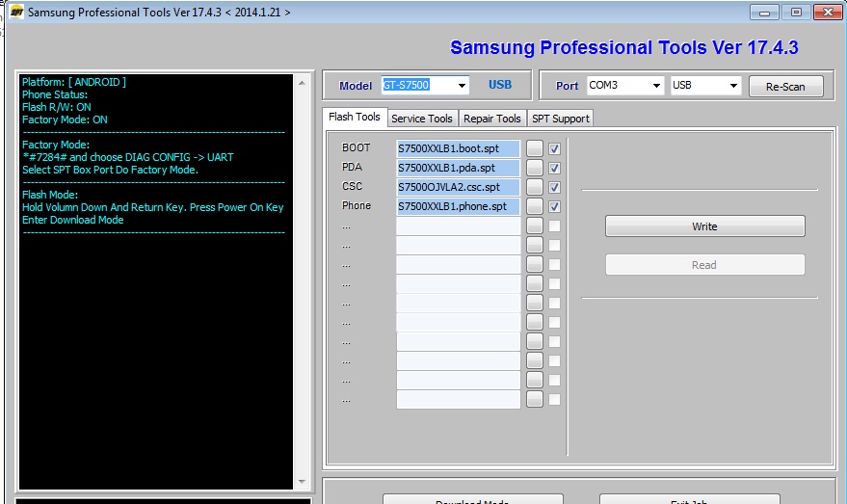Open file browser for CSC row

coord(534,187)
